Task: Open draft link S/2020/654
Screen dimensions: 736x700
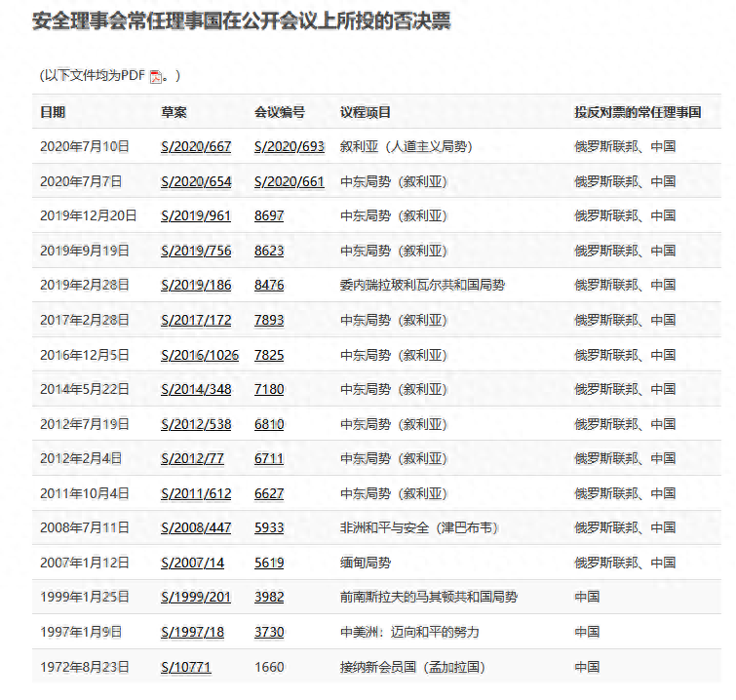Action: (196, 181)
